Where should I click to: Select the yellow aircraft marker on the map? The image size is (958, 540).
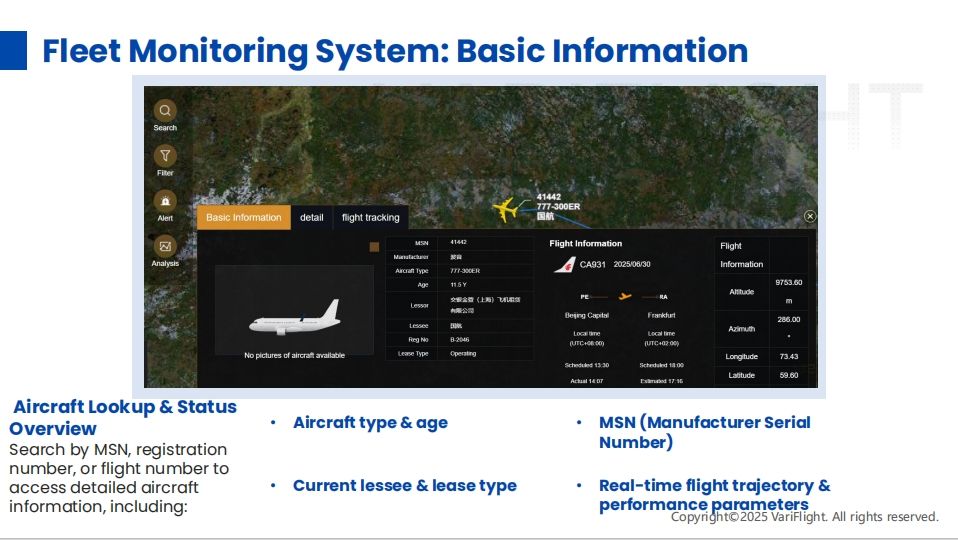coord(505,210)
